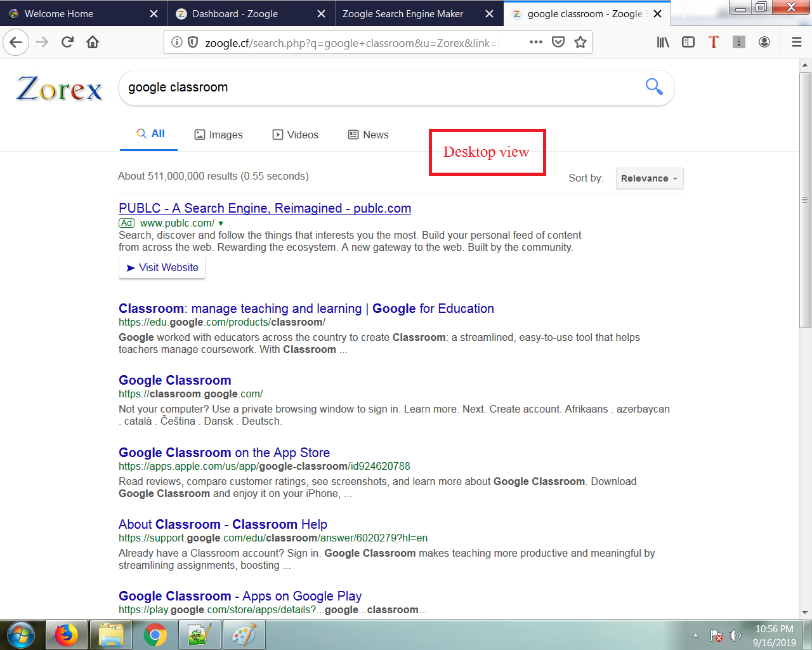Open the Google Classroom result link
Screen dimensions: 812x650
coord(175,380)
